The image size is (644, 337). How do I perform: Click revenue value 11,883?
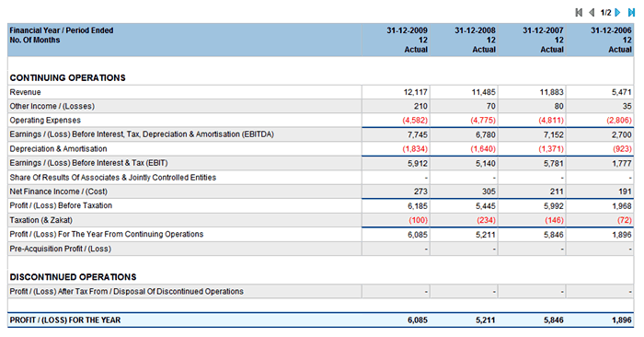tap(552, 92)
